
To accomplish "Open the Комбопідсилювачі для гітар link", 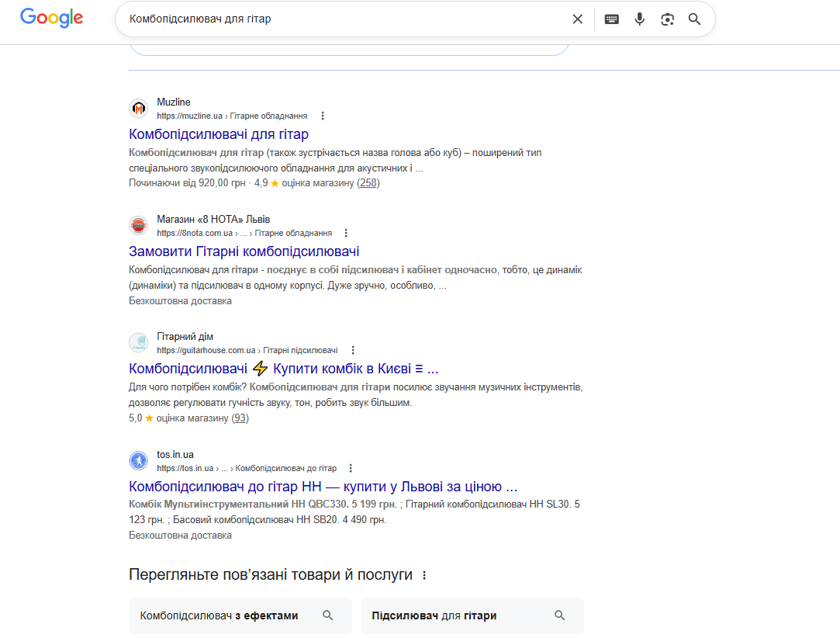I will click(219, 134).
